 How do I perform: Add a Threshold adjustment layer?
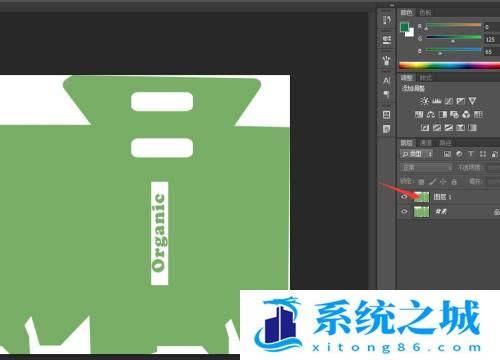coord(449,128)
